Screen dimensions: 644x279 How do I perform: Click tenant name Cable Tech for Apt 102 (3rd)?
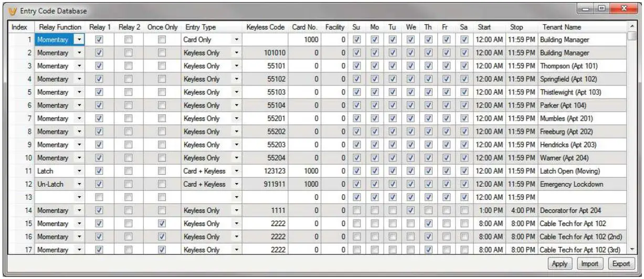tap(581, 250)
